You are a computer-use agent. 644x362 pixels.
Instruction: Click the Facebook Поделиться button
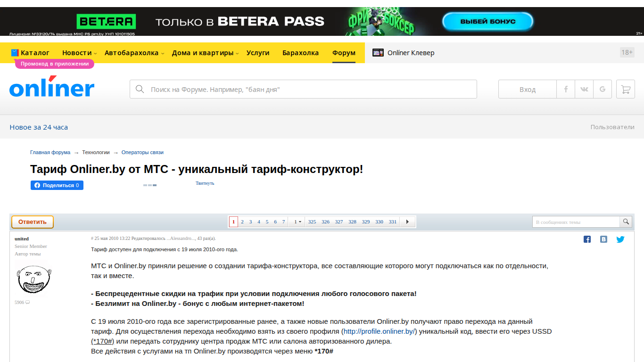(57, 185)
